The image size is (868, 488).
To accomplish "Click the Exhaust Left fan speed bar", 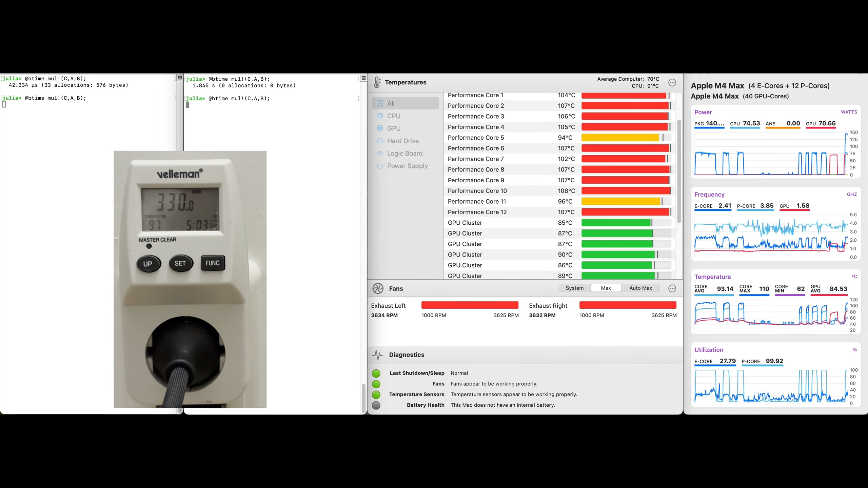I will (470, 305).
